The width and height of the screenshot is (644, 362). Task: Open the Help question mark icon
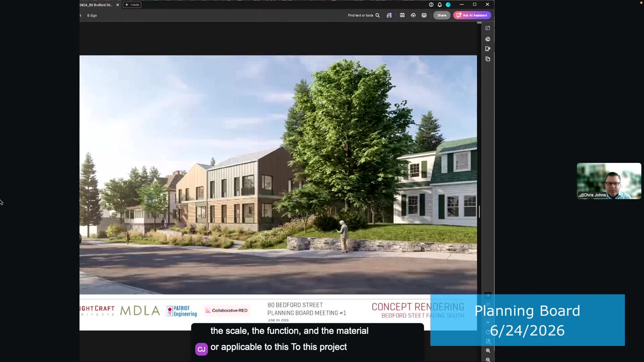tap(431, 5)
